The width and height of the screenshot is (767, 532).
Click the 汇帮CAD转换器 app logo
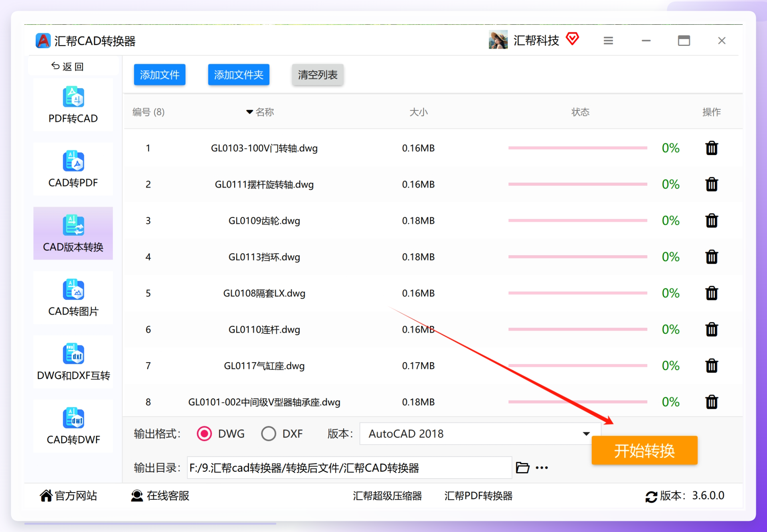[43, 41]
